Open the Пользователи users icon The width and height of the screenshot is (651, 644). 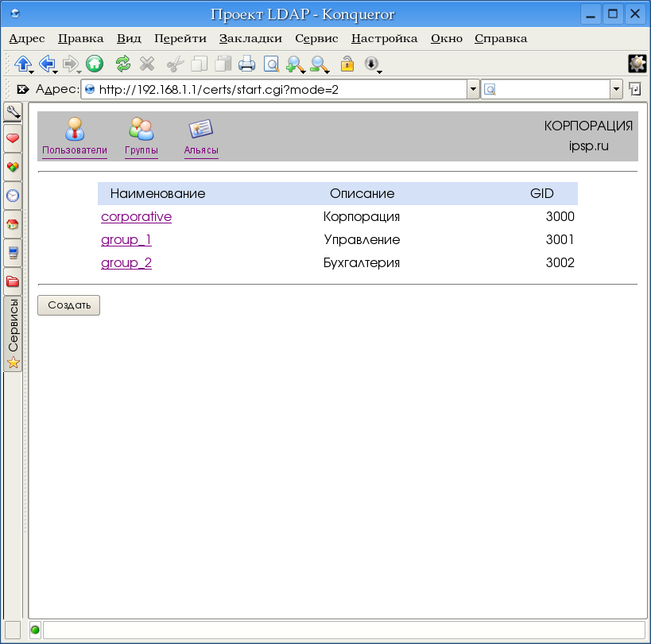pos(75,128)
